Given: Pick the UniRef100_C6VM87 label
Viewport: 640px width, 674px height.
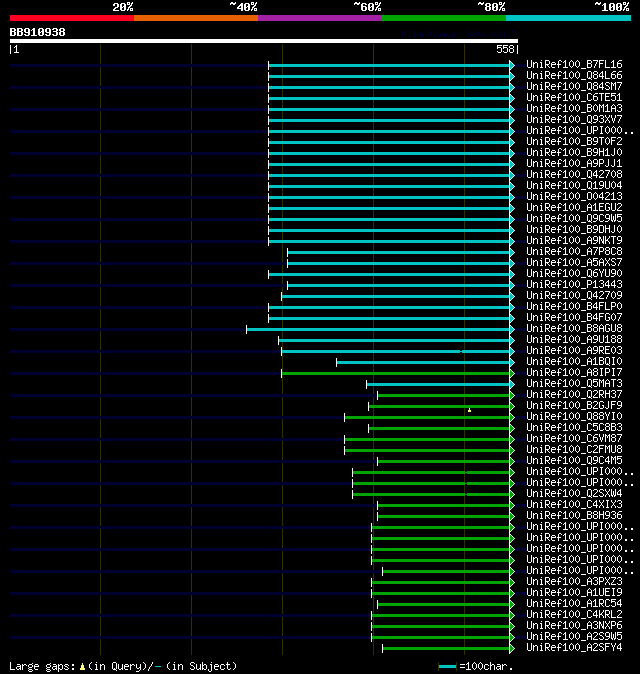Looking at the screenshot, I should 574,439.
